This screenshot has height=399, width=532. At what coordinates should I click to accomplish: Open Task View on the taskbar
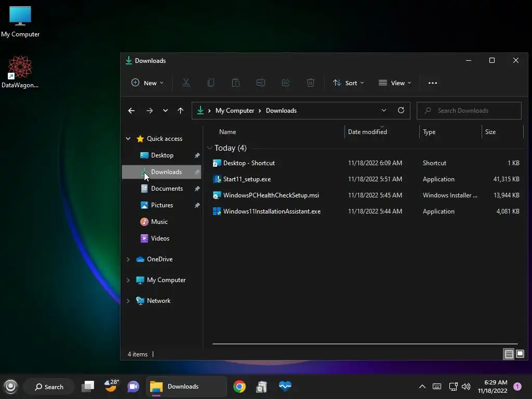[x=88, y=387]
